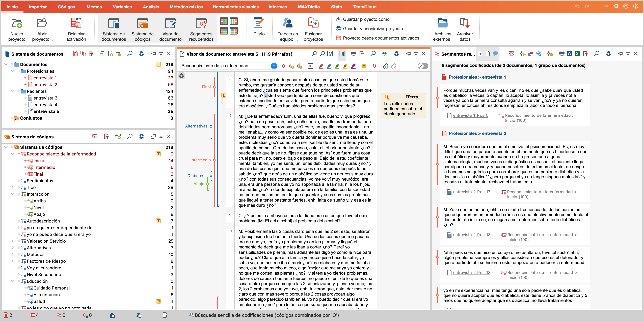Viewport: 644px width, 321px height.
Task: Click code with new code icon
Action: pos(291,66)
